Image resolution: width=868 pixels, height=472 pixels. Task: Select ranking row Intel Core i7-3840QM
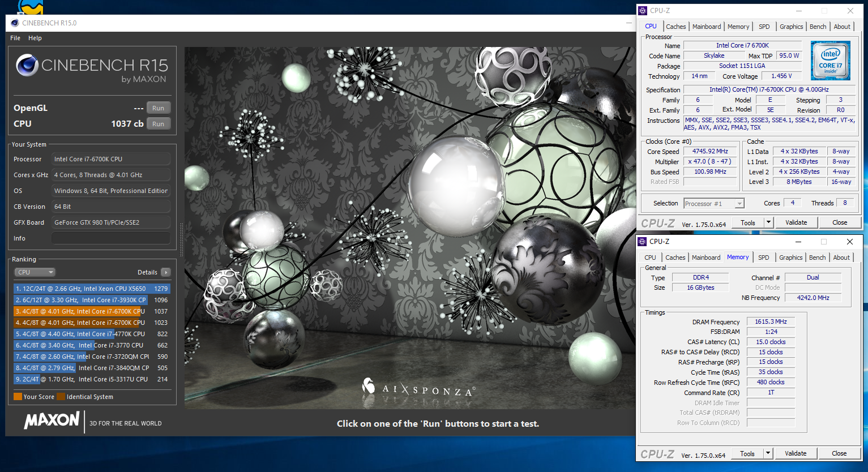92,368
